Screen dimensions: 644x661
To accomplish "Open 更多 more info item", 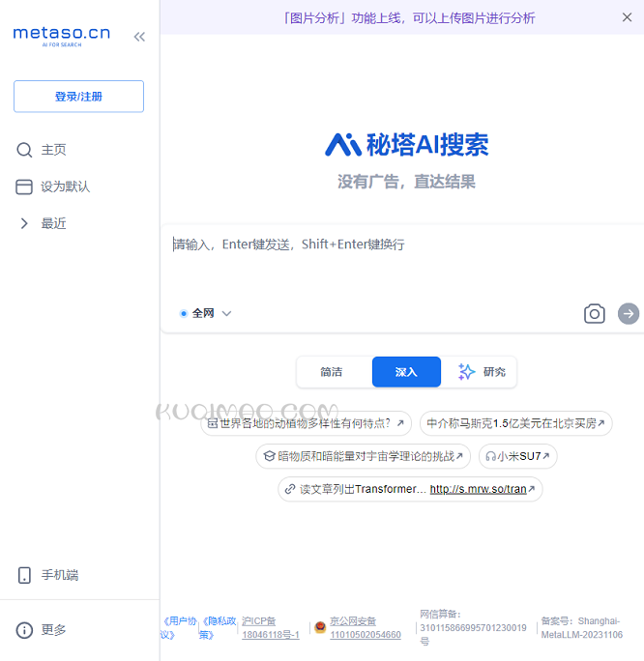I will coord(42,630).
